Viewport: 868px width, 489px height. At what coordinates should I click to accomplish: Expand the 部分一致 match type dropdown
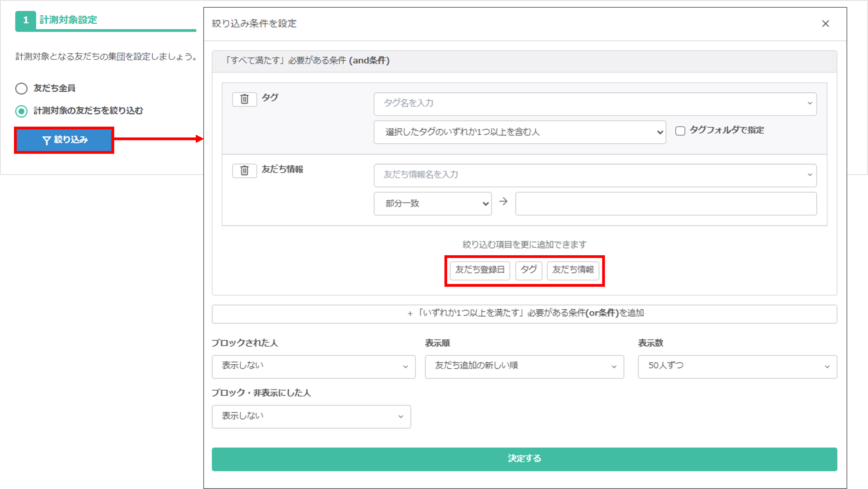(x=432, y=204)
